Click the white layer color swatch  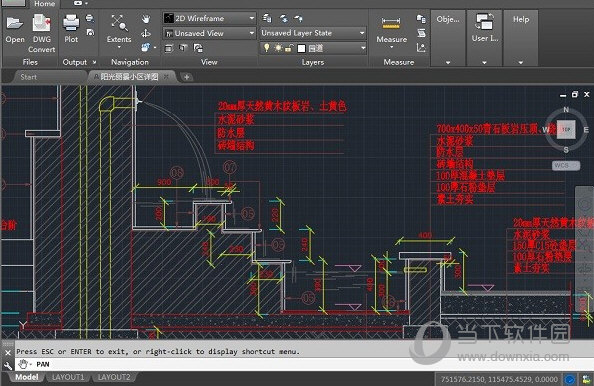(x=301, y=48)
